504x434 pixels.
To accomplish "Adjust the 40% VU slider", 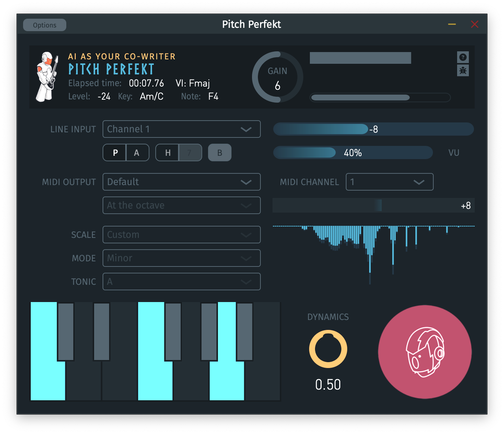I will click(353, 152).
